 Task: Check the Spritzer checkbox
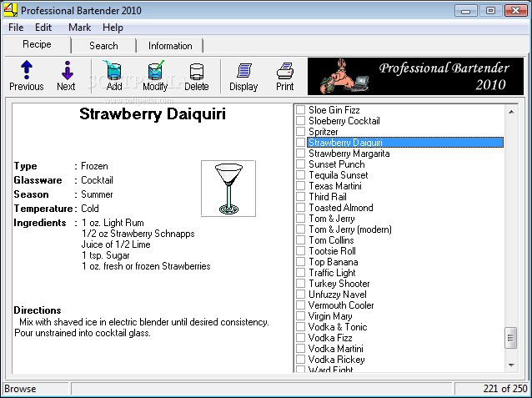click(x=301, y=132)
